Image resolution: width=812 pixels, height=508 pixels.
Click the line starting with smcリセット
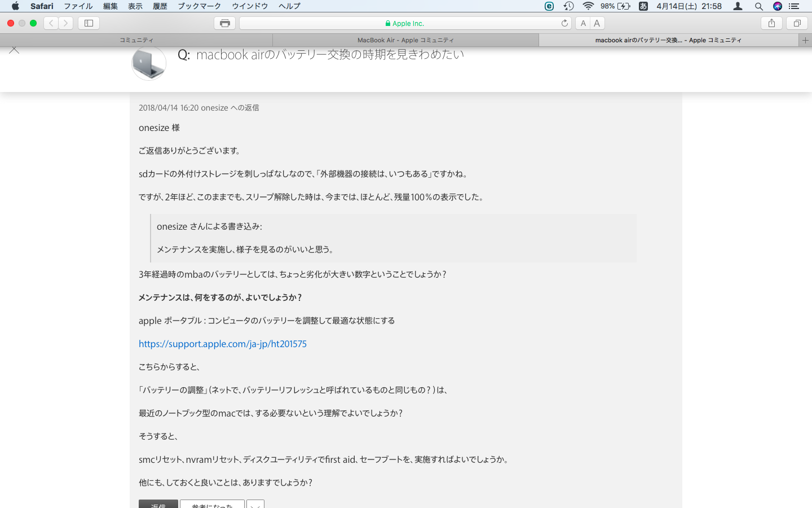324,459
